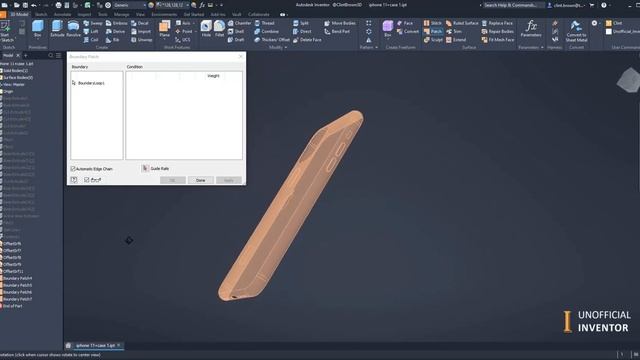Select Boundary Patch7 in model browser
Image resolution: width=640 pixels, height=360 pixels.
(18, 299)
